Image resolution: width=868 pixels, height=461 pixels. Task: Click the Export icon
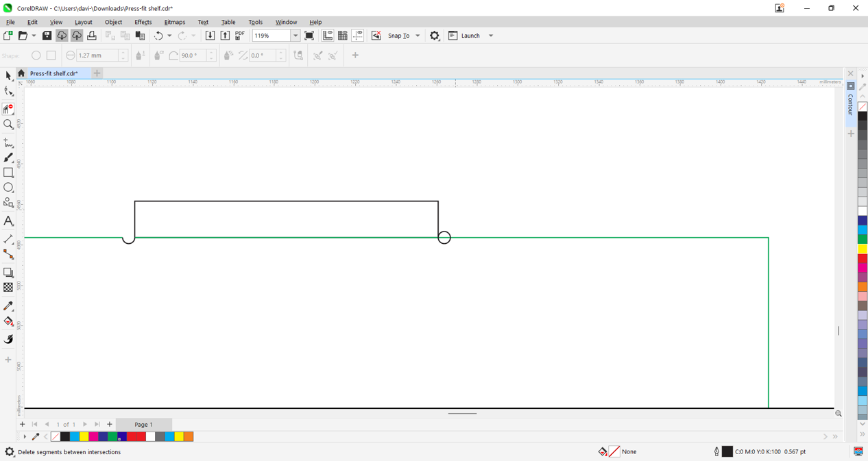225,36
